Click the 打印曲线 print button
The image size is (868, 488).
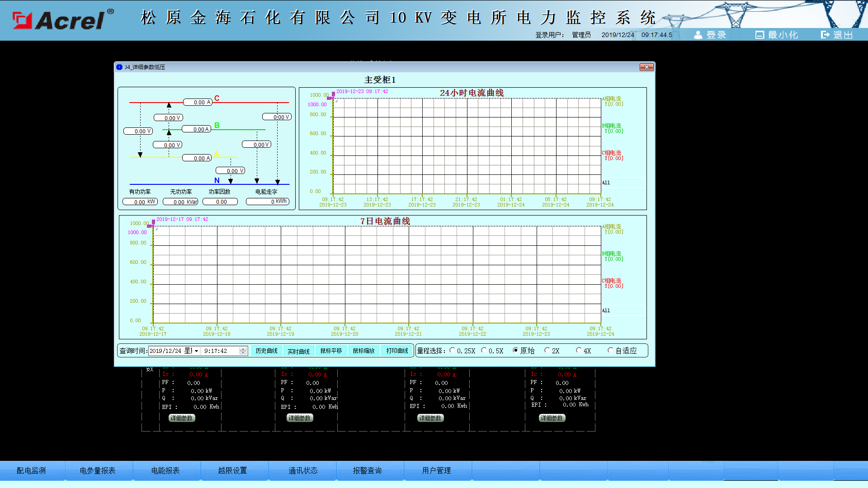[x=397, y=351]
